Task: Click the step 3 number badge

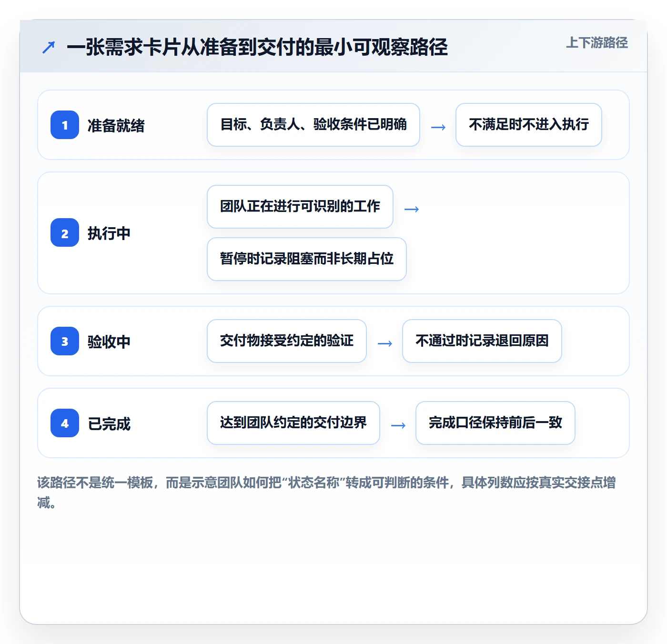Action: point(65,341)
